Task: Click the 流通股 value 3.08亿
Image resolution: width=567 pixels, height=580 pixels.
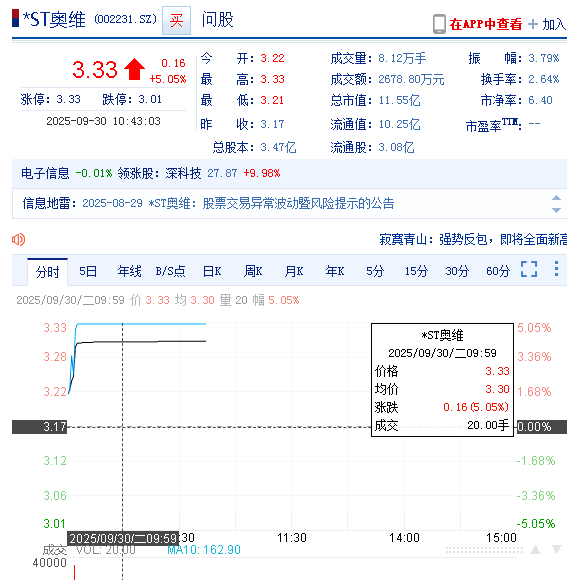Action: tap(396, 147)
